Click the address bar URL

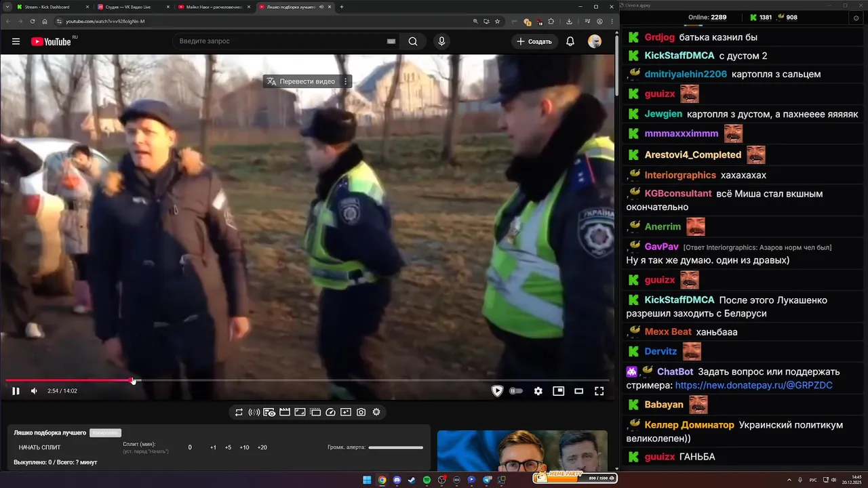click(105, 21)
